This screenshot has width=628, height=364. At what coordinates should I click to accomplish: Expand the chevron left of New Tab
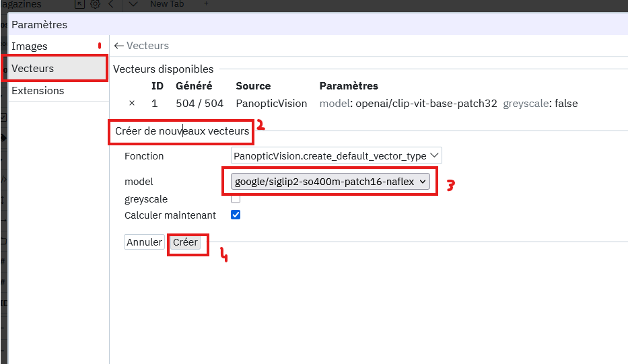133,4
